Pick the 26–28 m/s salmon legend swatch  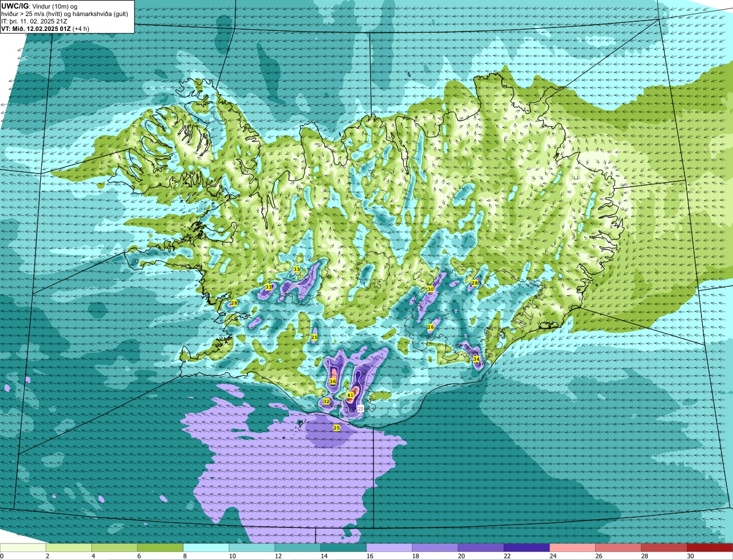pos(618,547)
